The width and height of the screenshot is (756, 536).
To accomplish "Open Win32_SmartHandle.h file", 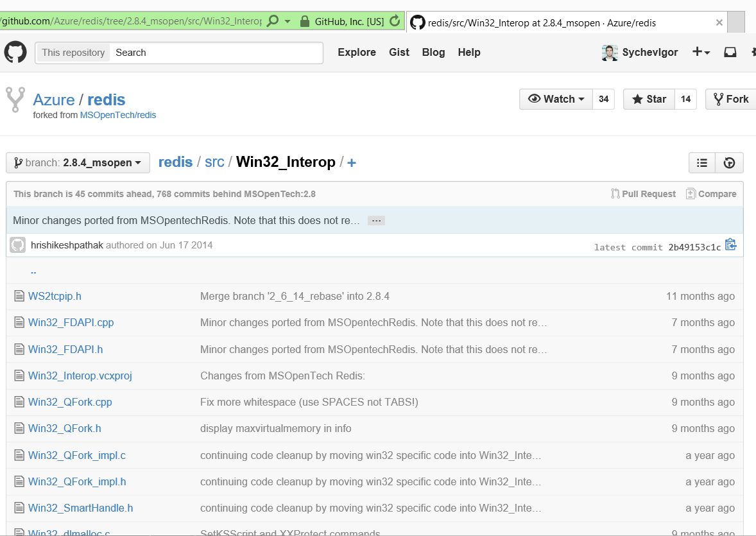I will tap(80, 508).
